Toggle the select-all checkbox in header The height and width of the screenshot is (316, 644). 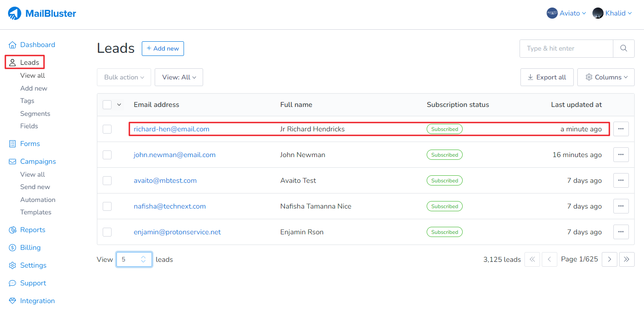[x=107, y=105]
